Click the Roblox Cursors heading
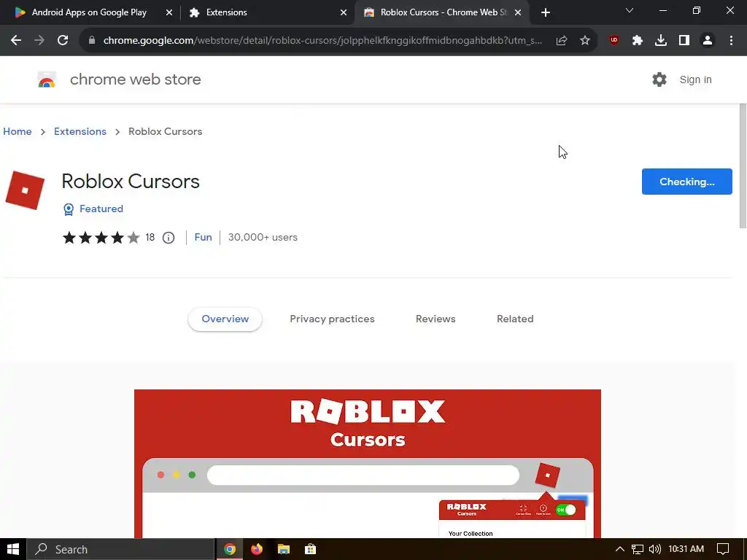The height and width of the screenshot is (560, 747). tap(131, 182)
